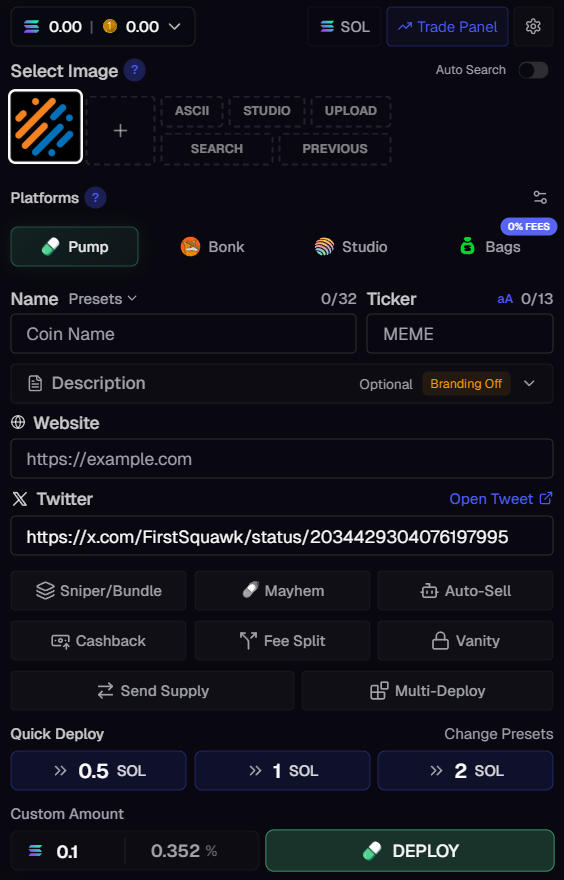Image resolution: width=564 pixels, height=880 pixels.
Task: Click the Select Image help question mark
Action: click(x=134, y=70)
